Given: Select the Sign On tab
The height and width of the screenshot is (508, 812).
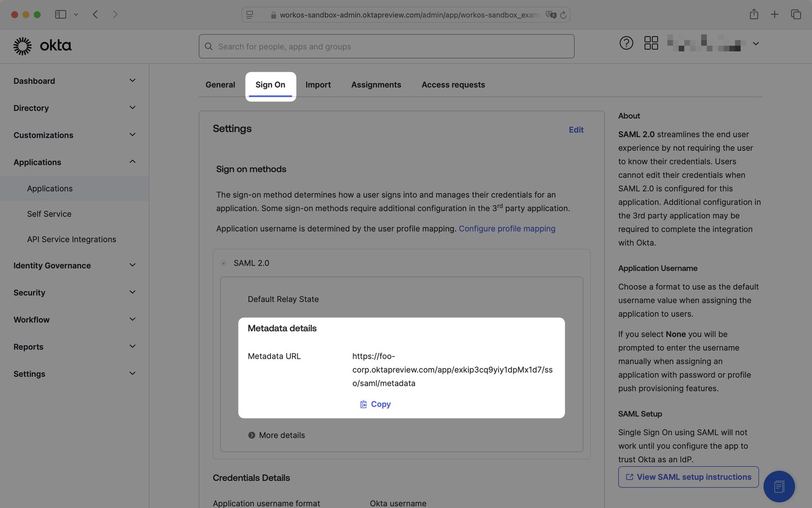Looking at the screenshot, I should (270, 85).
